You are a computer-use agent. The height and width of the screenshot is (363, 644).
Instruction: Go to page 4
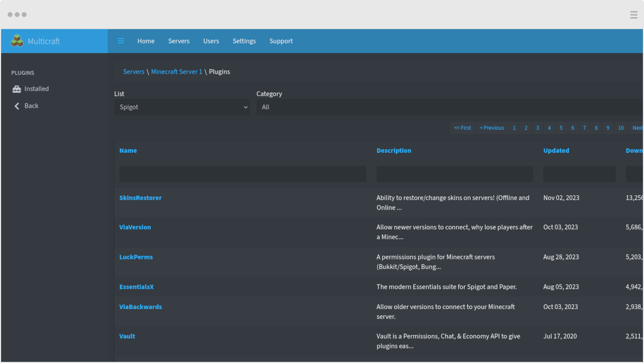(549, 128)
